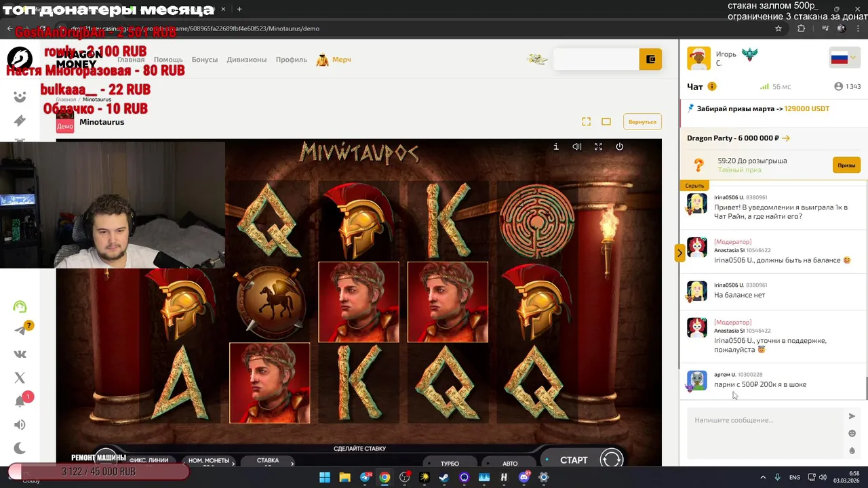This screenshot has width=868, height=488.
Task: Switch game frame to fullscreen view
Action: [587, 121]
